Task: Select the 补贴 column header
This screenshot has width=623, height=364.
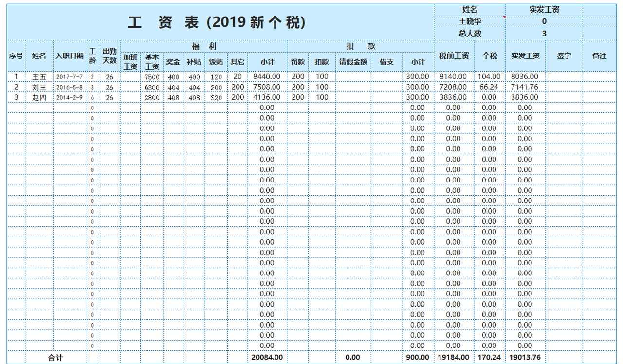Action: (x=194, y=62)
